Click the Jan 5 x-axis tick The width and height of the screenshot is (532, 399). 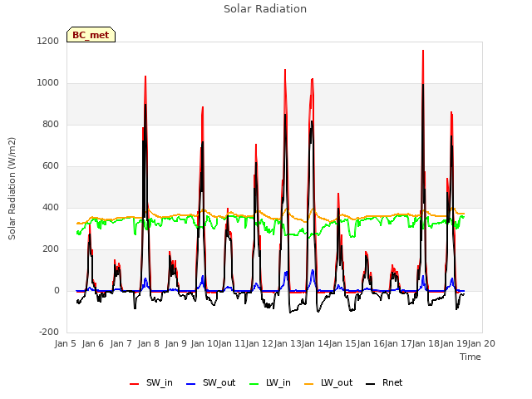65,343
